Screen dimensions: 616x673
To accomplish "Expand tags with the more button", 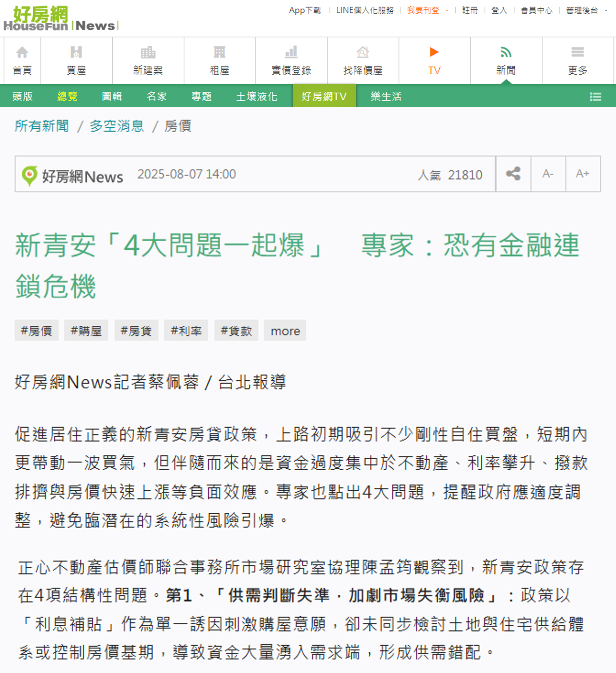I will pos(285,330).
